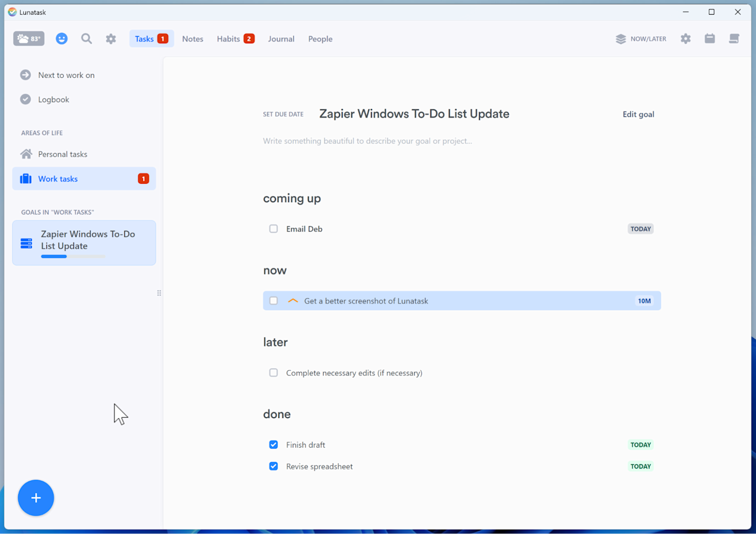Check off Complete necessary edits task
756x534 pixels.
click(x=274, y=373)
